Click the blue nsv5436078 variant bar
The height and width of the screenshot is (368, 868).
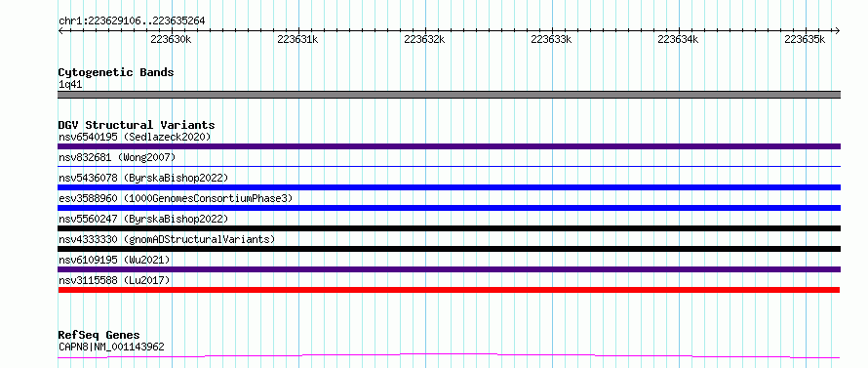(x=449, y=187)
